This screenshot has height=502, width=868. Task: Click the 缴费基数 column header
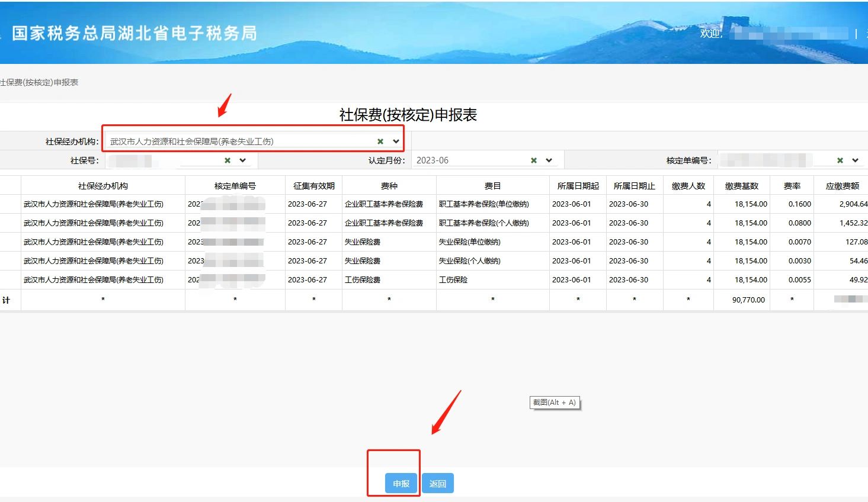click(x=742, y=186)
